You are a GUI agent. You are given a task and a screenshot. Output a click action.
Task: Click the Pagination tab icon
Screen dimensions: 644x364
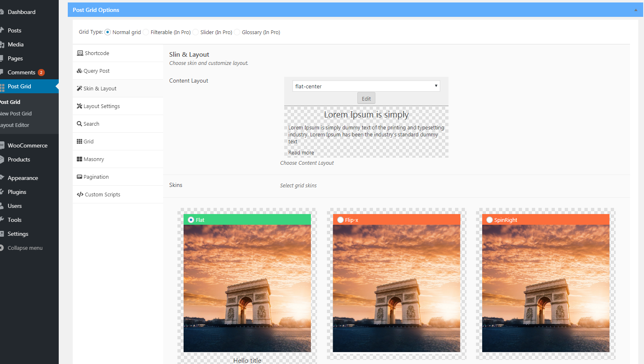79,177
